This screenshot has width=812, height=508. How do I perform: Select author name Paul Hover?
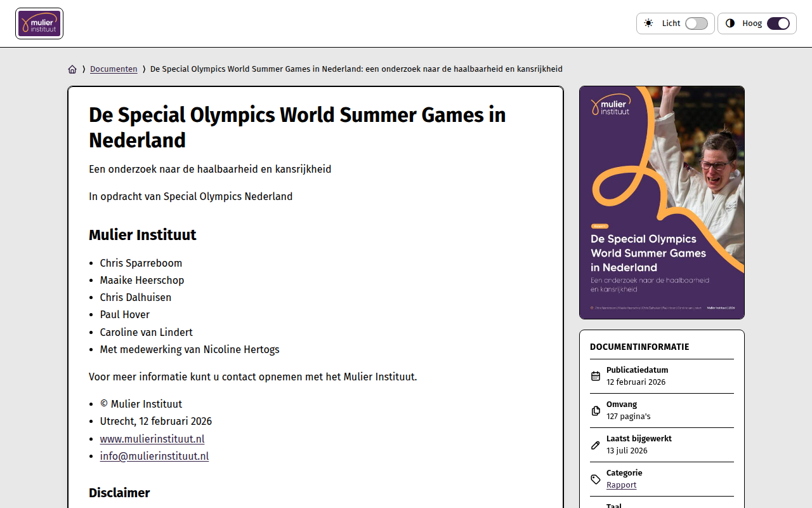pos(125,314)
